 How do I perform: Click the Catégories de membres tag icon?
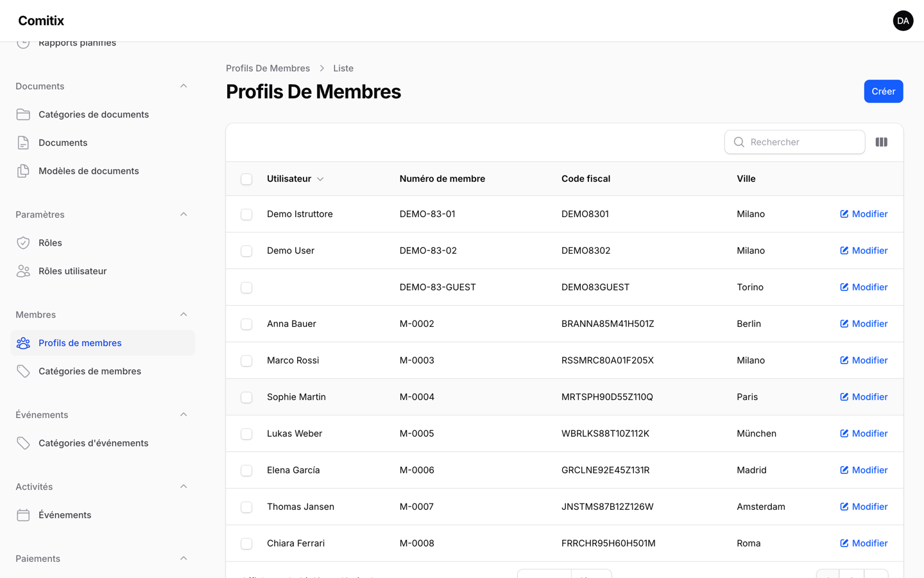click(x=23, y=371)
